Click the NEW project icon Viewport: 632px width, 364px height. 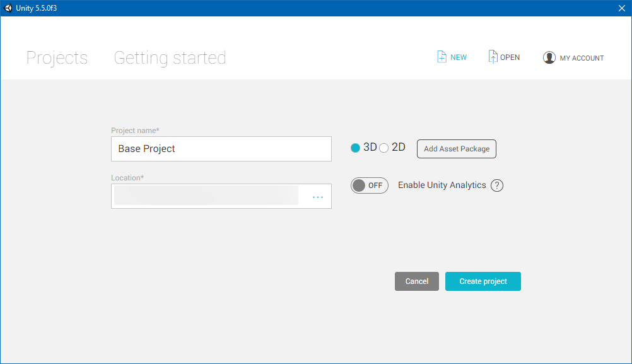452,57
